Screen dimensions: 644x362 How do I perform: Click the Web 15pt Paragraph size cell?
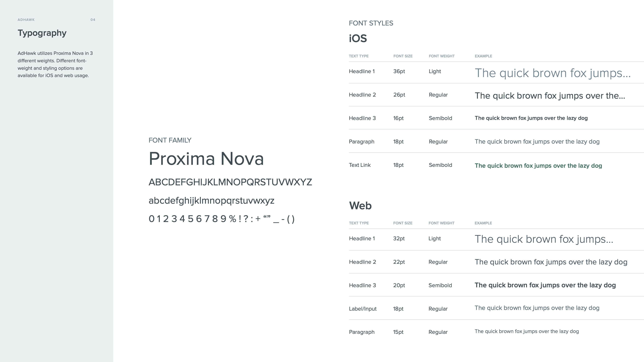coord(398,332)
